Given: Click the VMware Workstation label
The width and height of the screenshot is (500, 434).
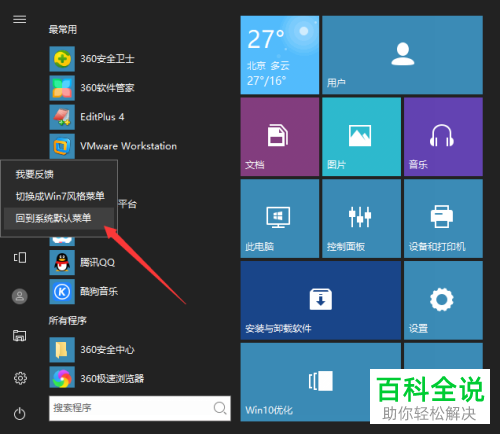Looking at the screenshot, I should click(129, 146).
